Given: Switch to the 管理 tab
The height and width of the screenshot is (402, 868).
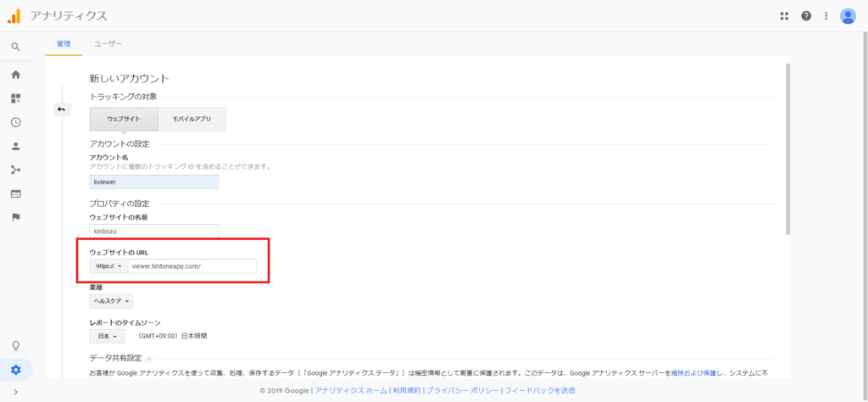Looking at the screenshot, I should pos(64,44).
